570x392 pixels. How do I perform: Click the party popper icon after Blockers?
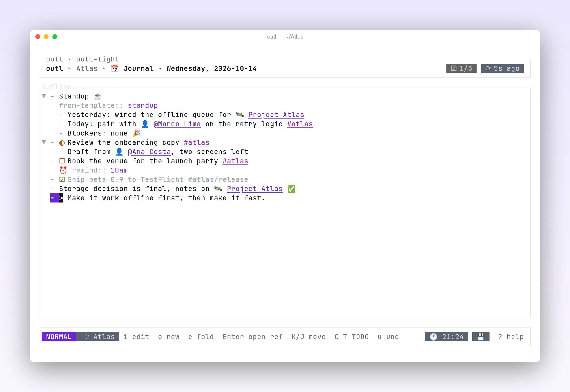[x=136, y=133]
